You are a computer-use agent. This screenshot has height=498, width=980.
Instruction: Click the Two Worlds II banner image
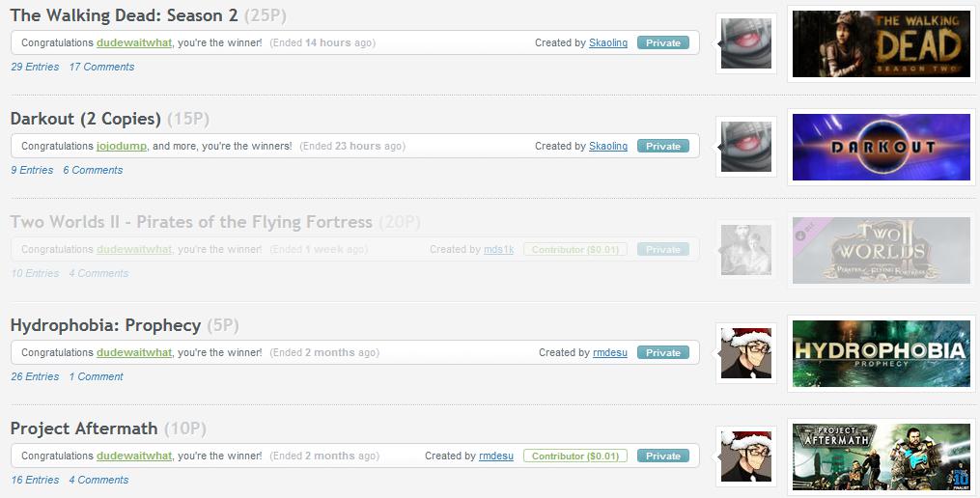click(x=882, y=250)
